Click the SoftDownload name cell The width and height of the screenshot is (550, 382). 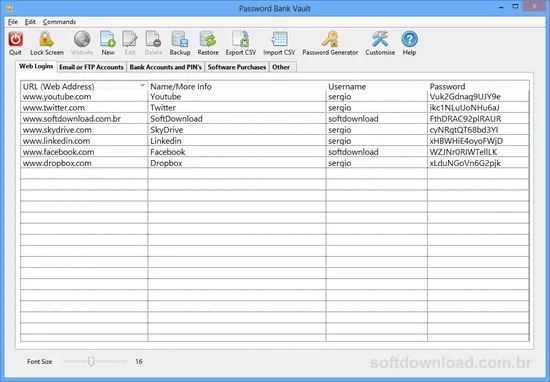click(237, 119)
